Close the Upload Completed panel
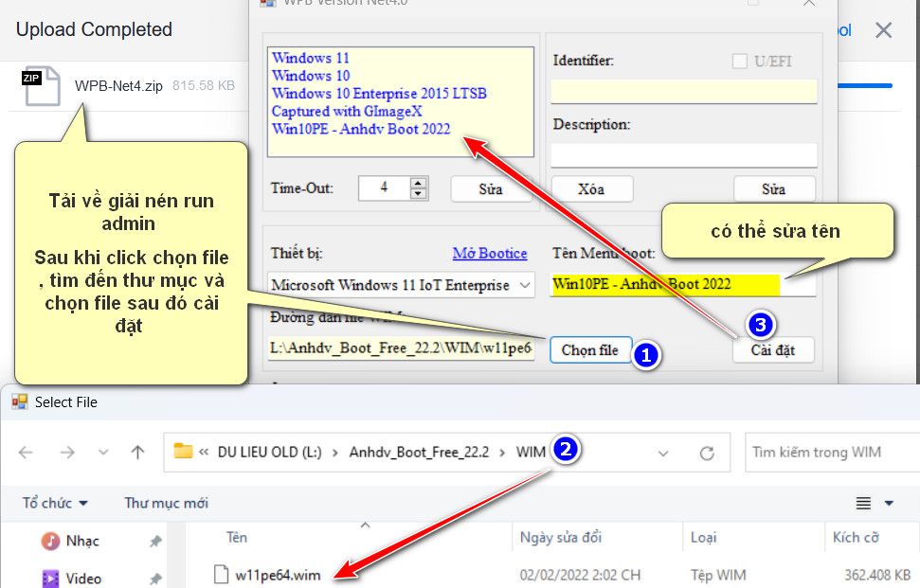This screenshot has width=920, height=588. [883, 30]
